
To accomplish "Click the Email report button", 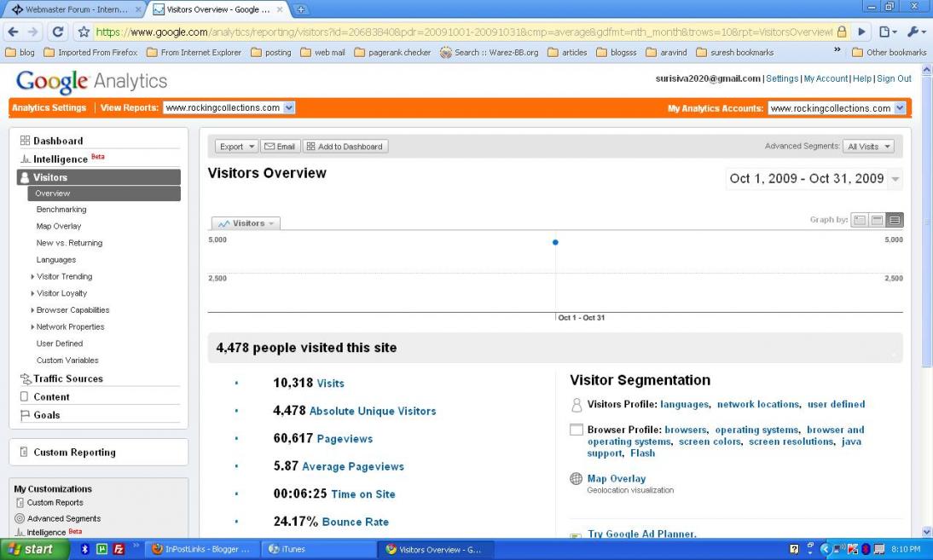I will 280,147.
